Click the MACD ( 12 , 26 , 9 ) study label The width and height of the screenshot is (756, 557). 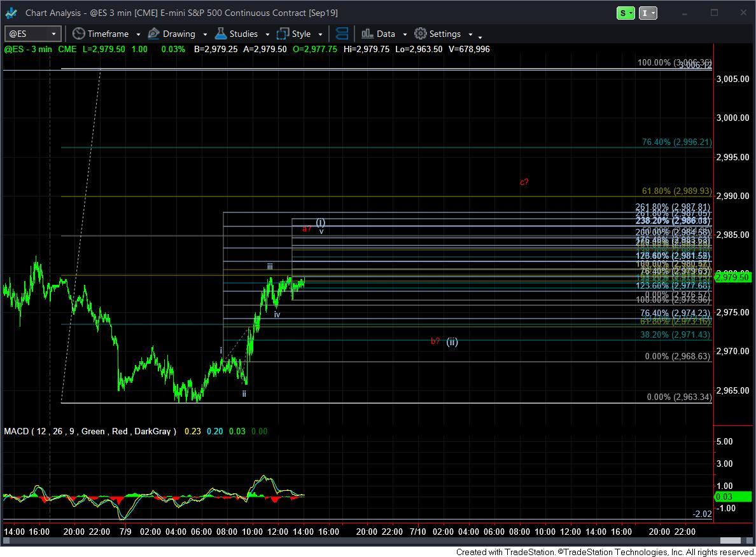click(90, 431)
